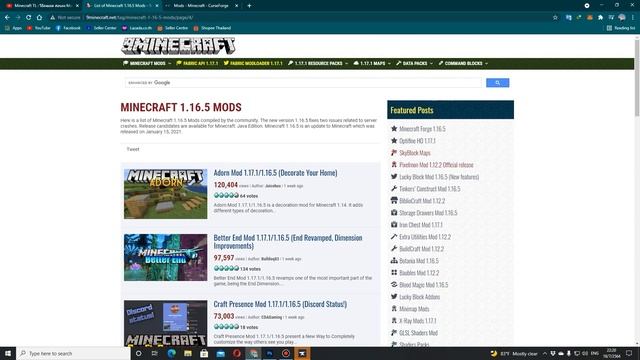Image resolution: width=640 pixels, height=360 pixels.
Task: Expand the 1.17.1 Maps menu
Action: pyautogui.click(x=372, y=63)
